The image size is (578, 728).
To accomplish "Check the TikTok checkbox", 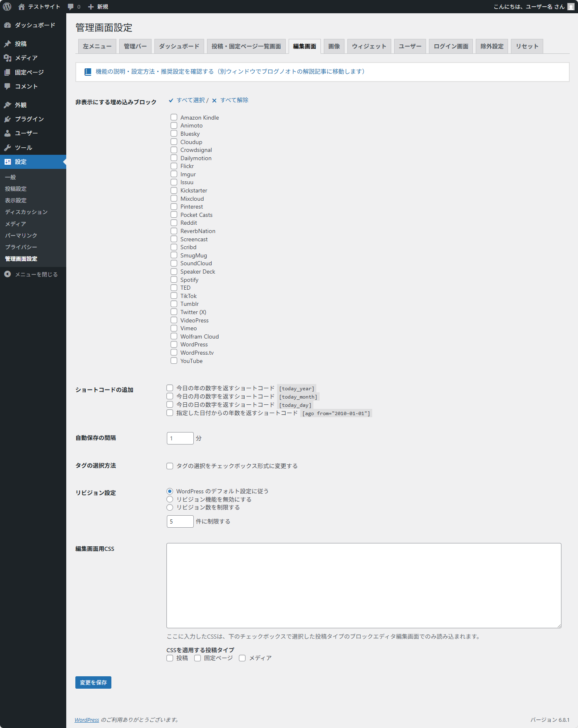I will (x=174, y=296).
